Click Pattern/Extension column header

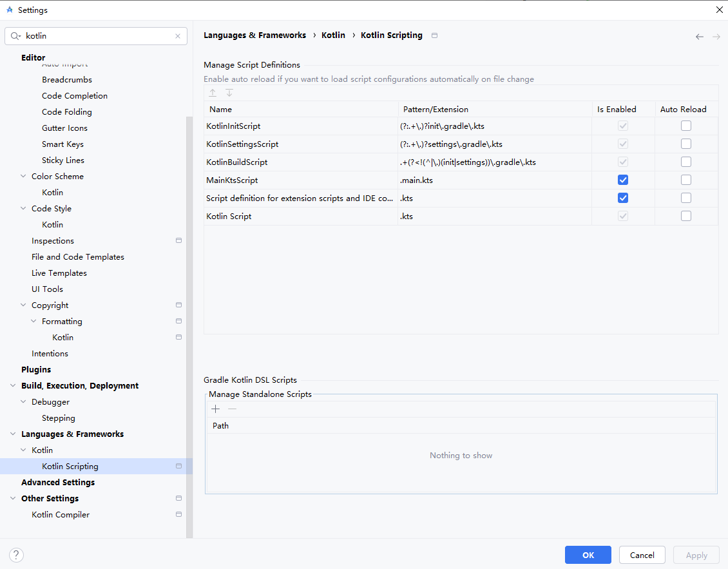[x=495, y=109]
